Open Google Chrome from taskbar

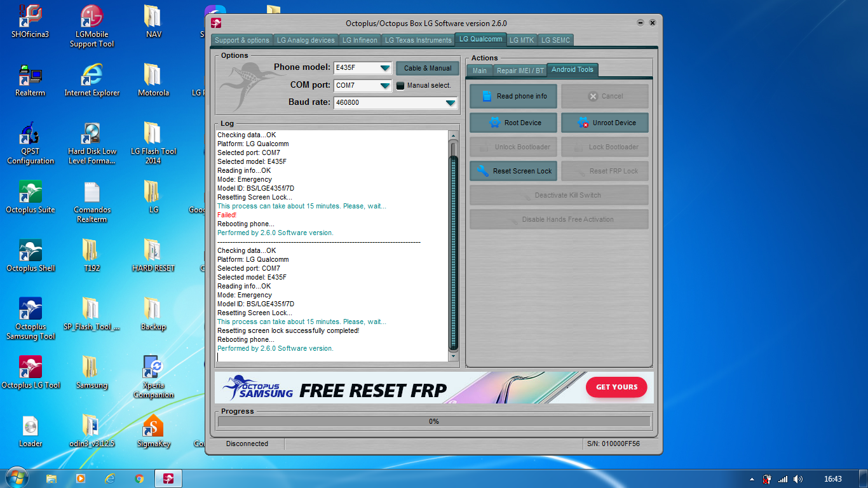139,478
